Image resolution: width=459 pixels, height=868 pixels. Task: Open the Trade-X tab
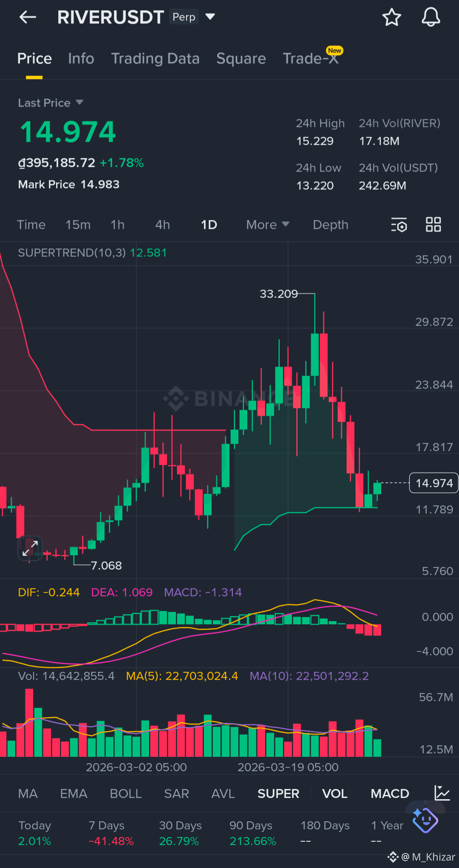coord(311,59)
